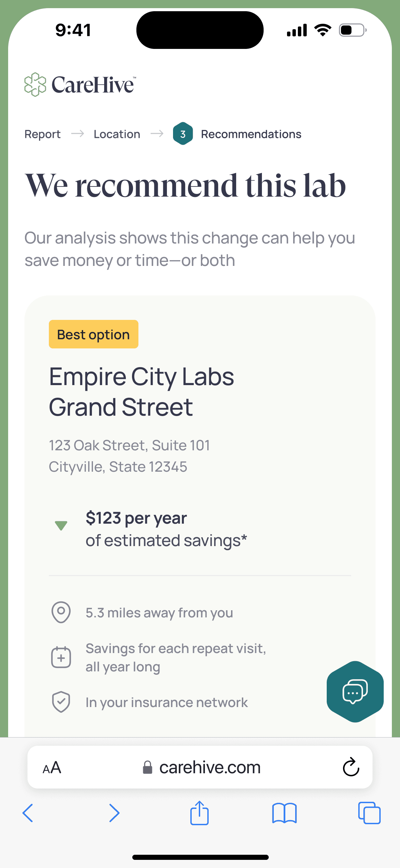Click the location pin icon

[x=61, y=612]
